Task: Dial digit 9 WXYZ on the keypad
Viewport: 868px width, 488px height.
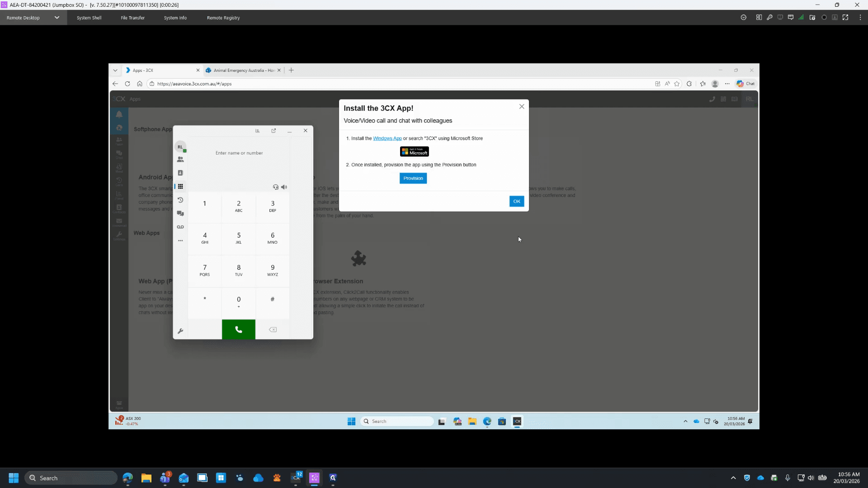Action: [273, 270]
